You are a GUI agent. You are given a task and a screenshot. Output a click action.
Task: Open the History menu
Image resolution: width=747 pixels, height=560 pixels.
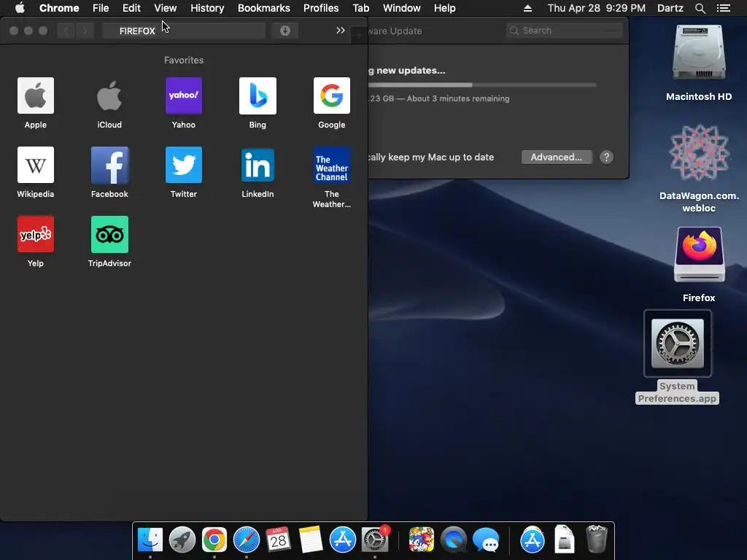(207, 8)
